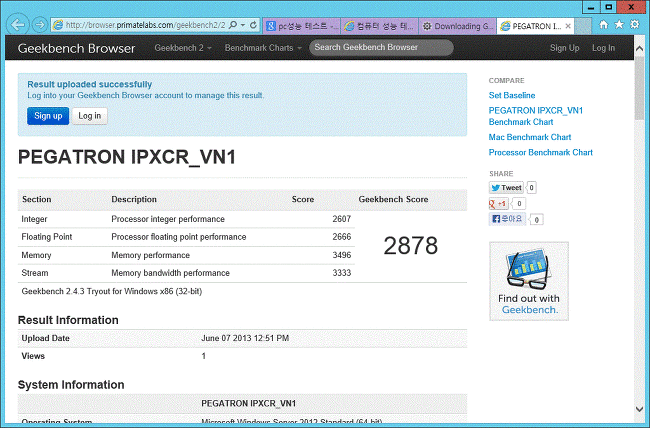Open the Processor Benchmark Chart link
This screenshot has height=428, width=650.
point(541,152)
